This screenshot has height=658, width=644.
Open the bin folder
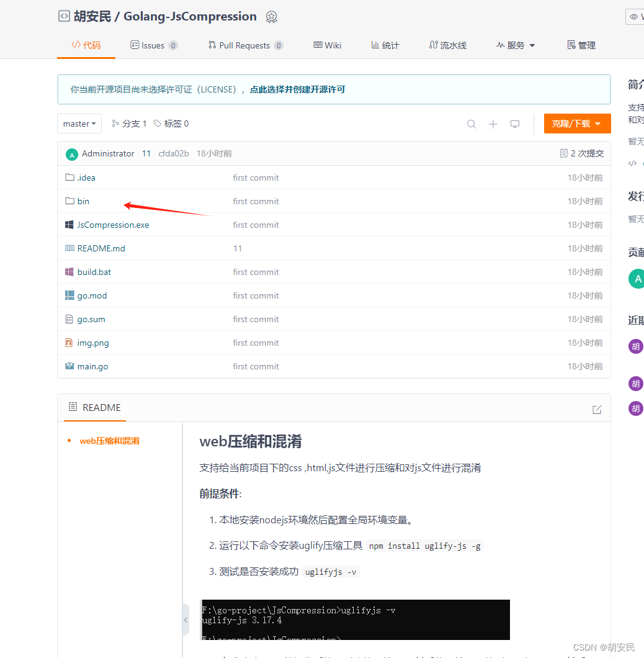click(83, 201)
